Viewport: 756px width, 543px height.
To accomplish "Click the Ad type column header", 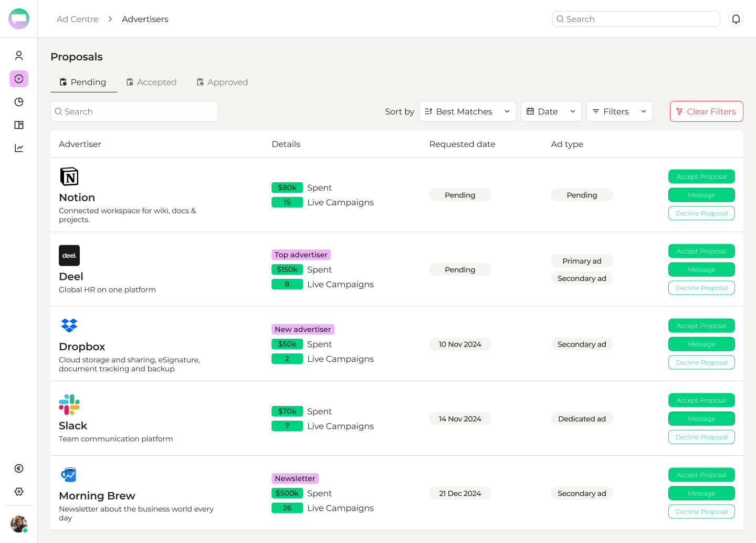I will [567, 144].
